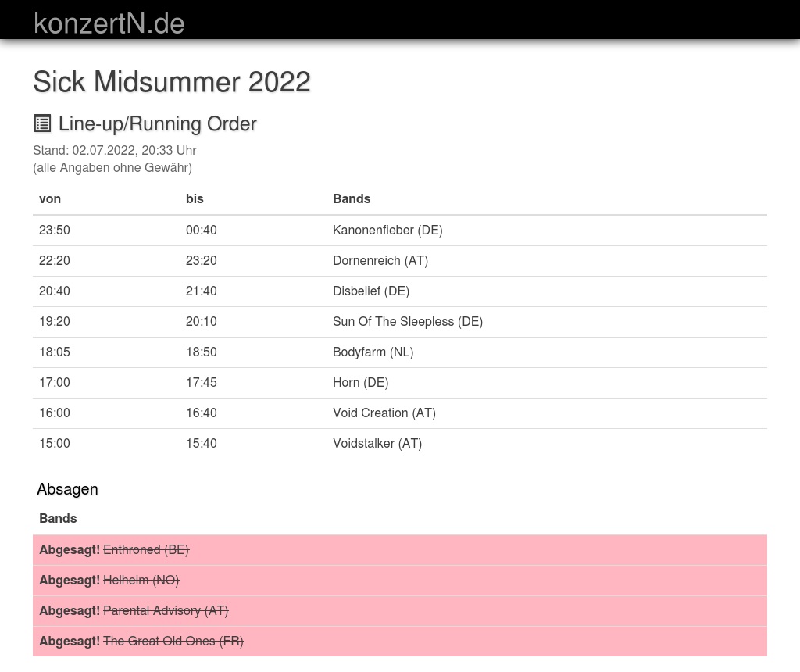Click cancelled Parental Advisory (AT) entry
The height and width of the screenshot is (672, 800).
coord(166,610)
